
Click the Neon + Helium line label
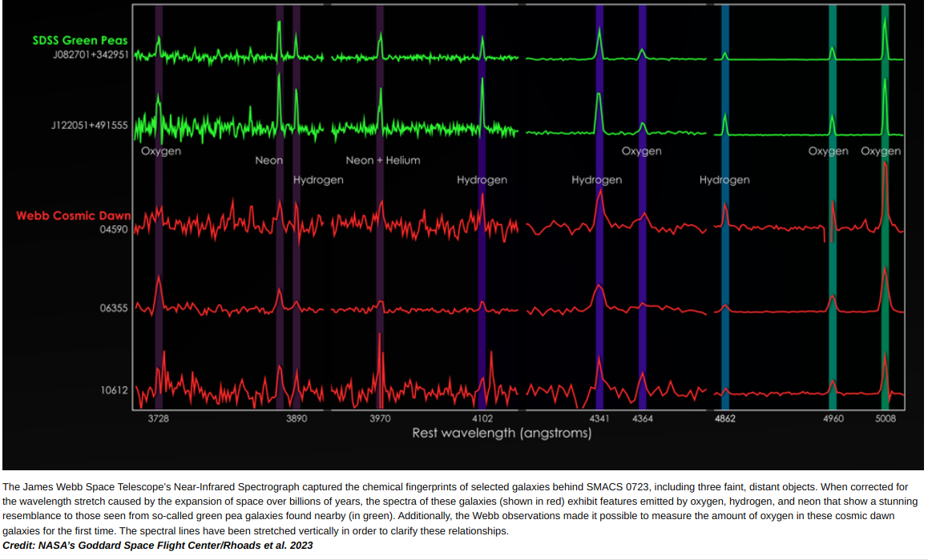click(x=382, y=160)
